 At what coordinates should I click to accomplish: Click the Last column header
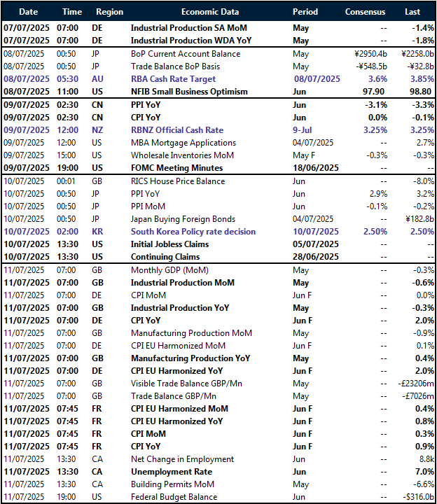[x=412, y=12]
